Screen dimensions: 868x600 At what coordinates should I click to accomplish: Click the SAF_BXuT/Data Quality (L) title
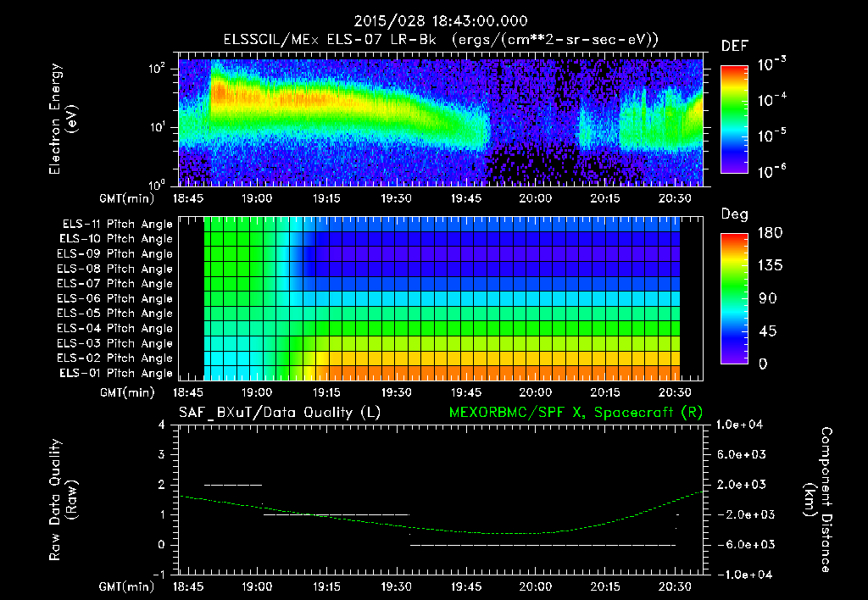280,413
